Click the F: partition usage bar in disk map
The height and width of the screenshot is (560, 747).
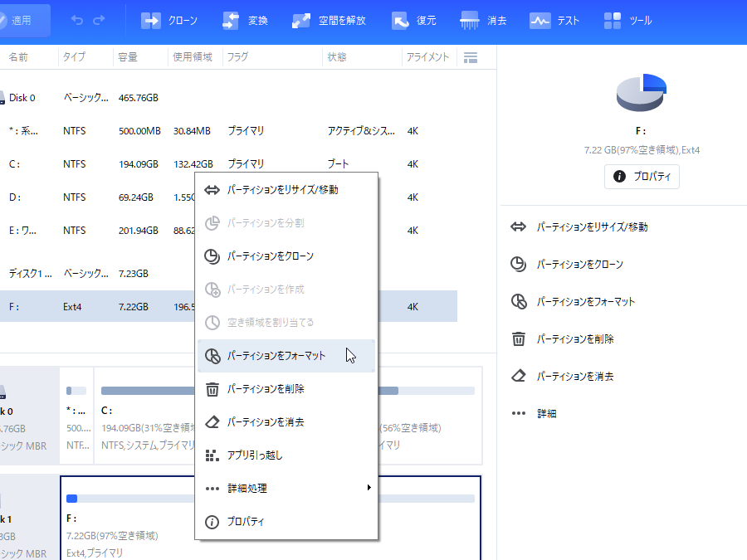(x=270, y=499)
